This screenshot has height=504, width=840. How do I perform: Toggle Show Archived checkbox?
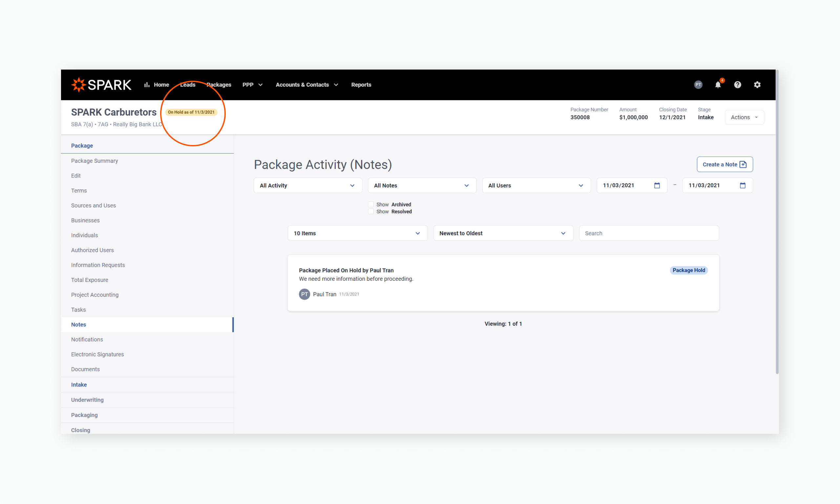click(x=371, y=204)
